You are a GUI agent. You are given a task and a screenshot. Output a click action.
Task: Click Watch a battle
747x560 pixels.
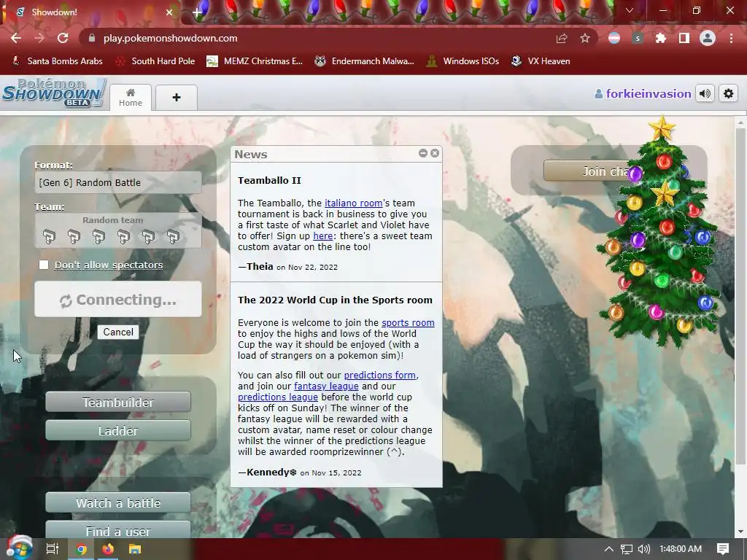tap(118, 503)
